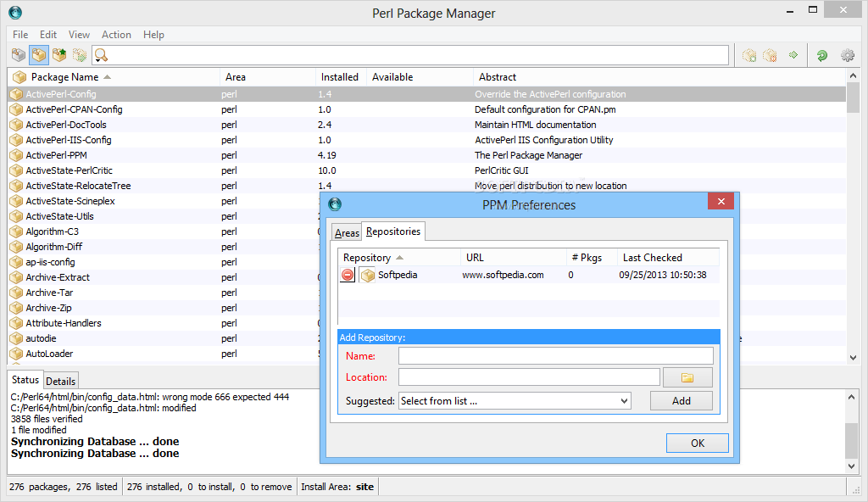The height and width of the screenshot is (502, 868).
Task: Click package icon beside ap-iis-config
Action: [x=17, y=262]
